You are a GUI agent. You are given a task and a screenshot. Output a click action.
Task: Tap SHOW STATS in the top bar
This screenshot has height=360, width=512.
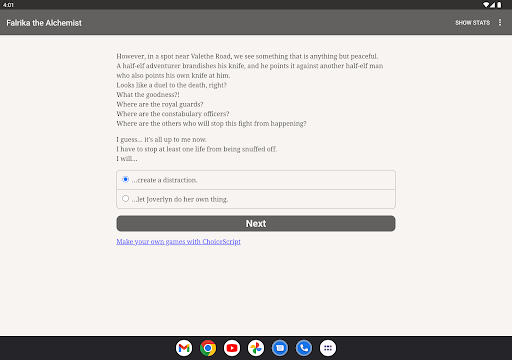click(472, 23)
